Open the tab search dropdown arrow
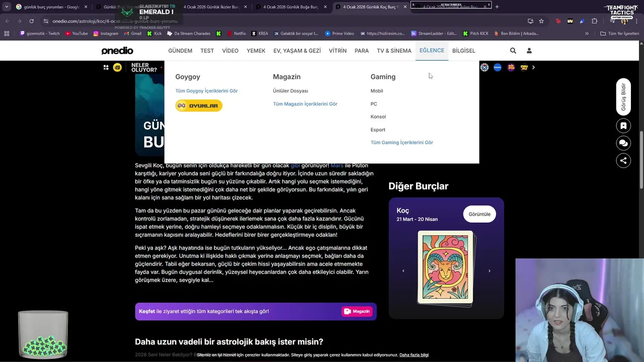This screenshot has height=362, width=644. coord(7,7)
